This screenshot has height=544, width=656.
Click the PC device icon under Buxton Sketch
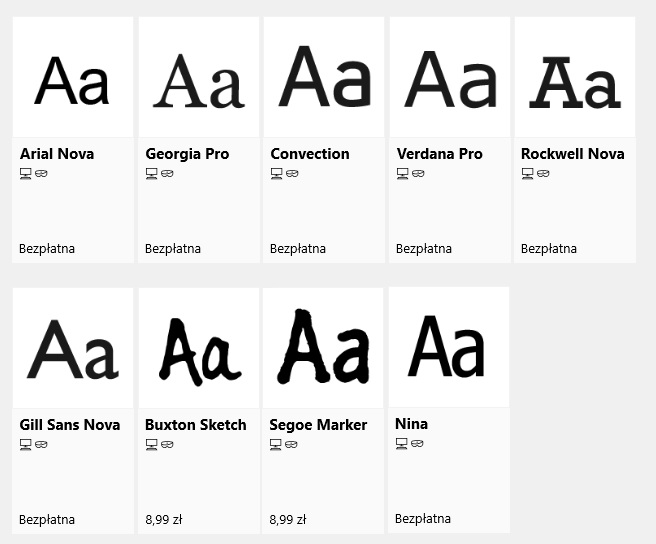(x=151, y=444)
